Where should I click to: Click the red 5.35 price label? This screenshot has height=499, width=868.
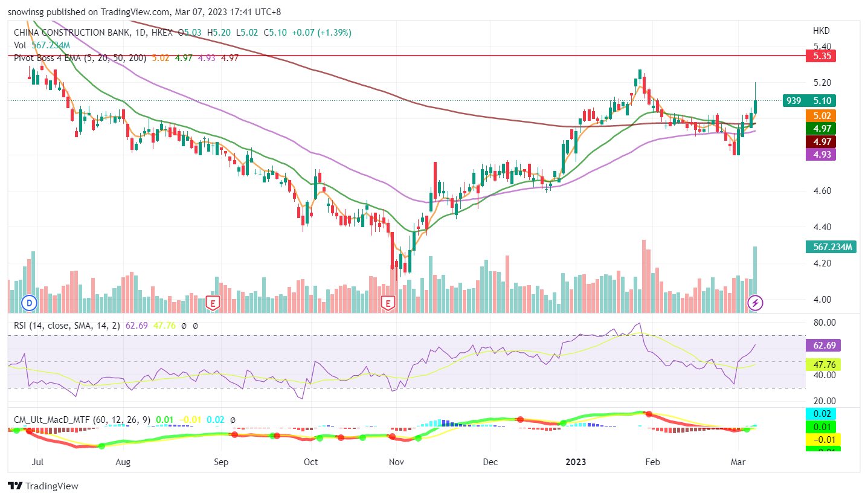pos(821,56)
